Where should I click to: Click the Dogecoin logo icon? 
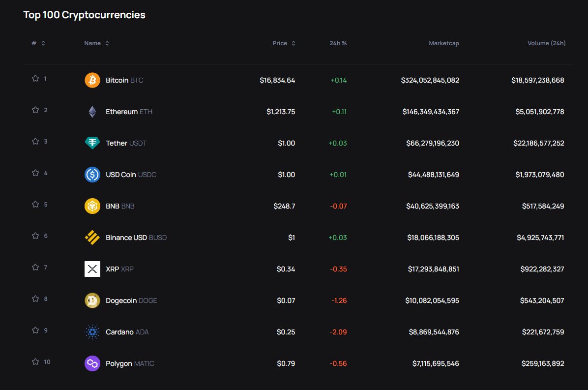click(92, 300)
